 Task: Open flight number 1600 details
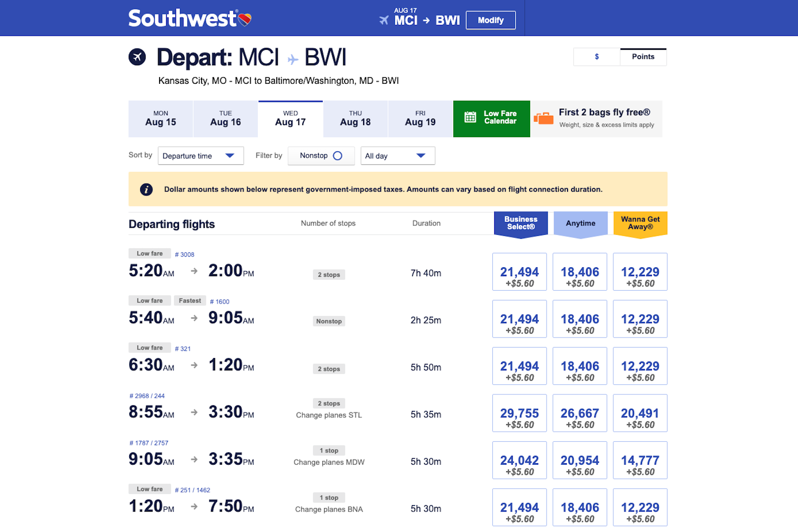click(219, 302)
